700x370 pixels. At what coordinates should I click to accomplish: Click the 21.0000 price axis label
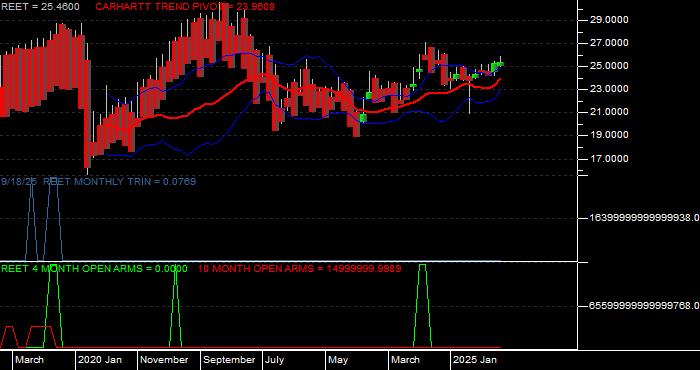(609, 112)
